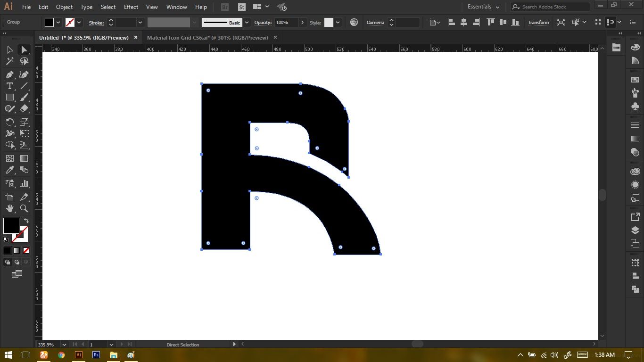Image resolution: width=644 pixels, height=362 pixels.
Task: Select the Blend tool
Action: pos(24,170)
